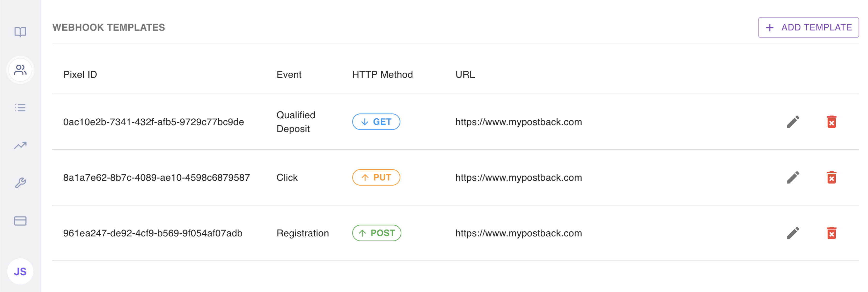The height and width of the screenshot is (292, 868).
Task: Click Pixel ID starting with 8a1a7e62
Action: point(156,178)
